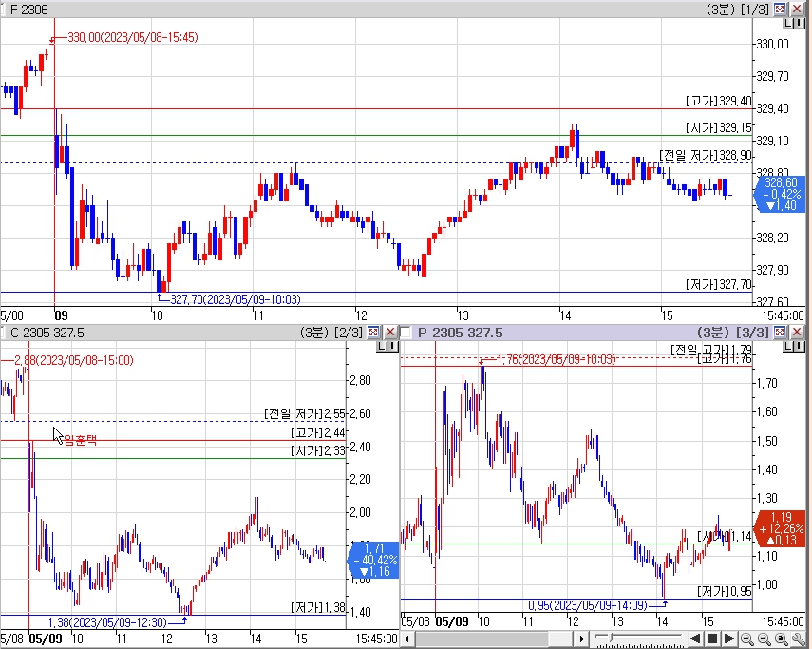Click the (3분) [1/3] period label
Image resolution: width=812 pixels, height=649 pixels.
click(737, 10)
